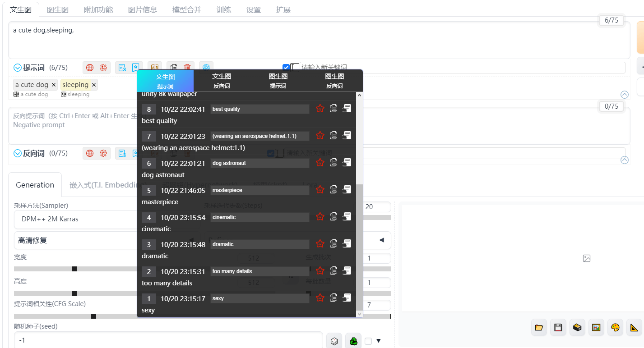Expand extra seed options triangle
Viewport: 644px width, 348px height.
[x=379, y=341]
